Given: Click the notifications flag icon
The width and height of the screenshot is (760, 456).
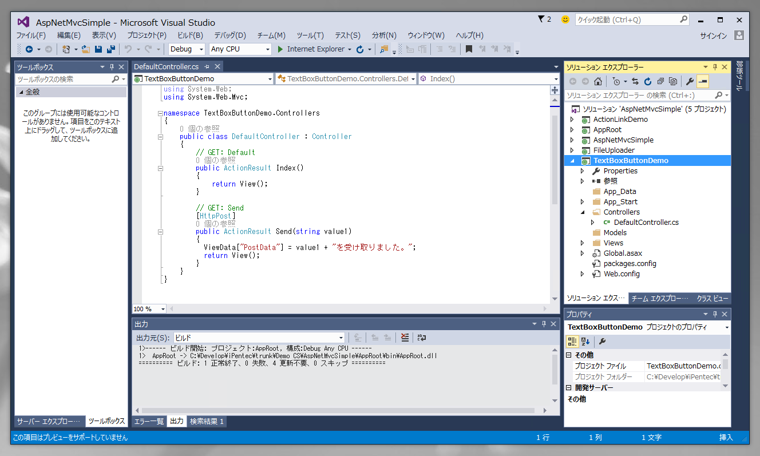Looking at the screenshot, I should point(541,19).
